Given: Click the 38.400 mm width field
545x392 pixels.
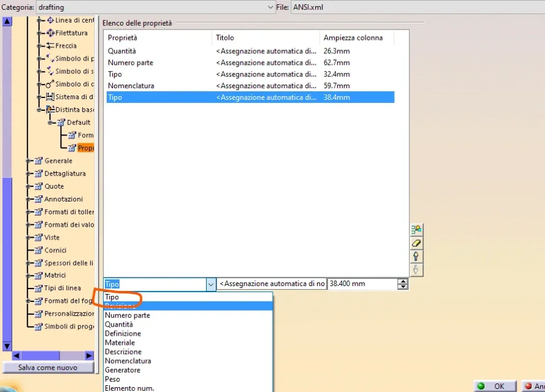Looking at the screenshot, I should 362,284.
